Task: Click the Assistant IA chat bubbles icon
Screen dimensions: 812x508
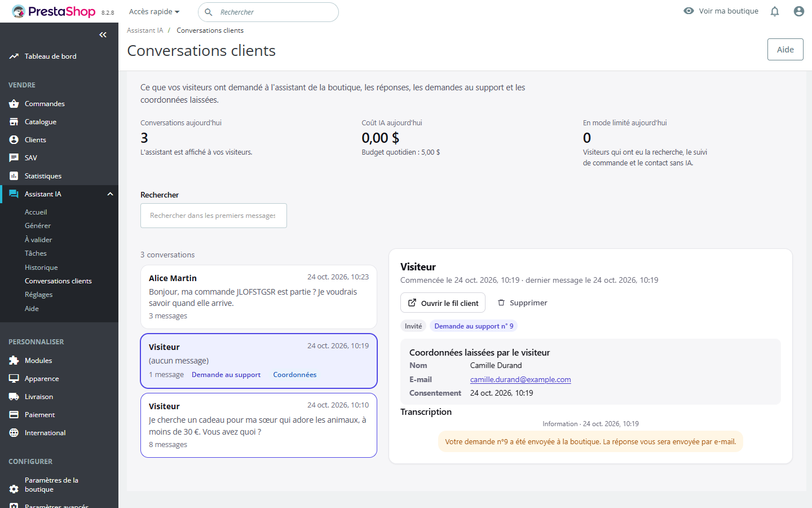Action: pos(14,194)
